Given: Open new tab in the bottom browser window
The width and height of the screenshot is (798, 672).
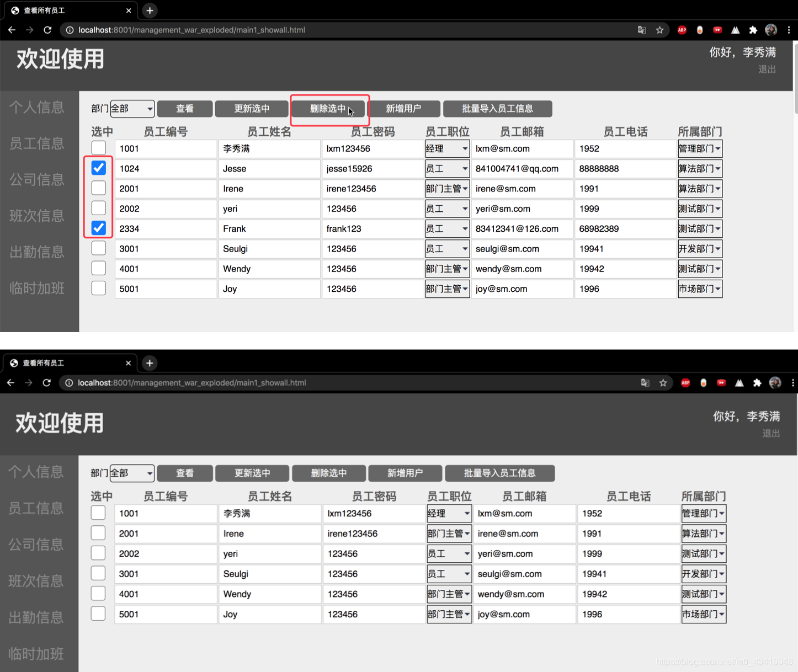Looking at the screenshot, I should click(x=150, y=363).
